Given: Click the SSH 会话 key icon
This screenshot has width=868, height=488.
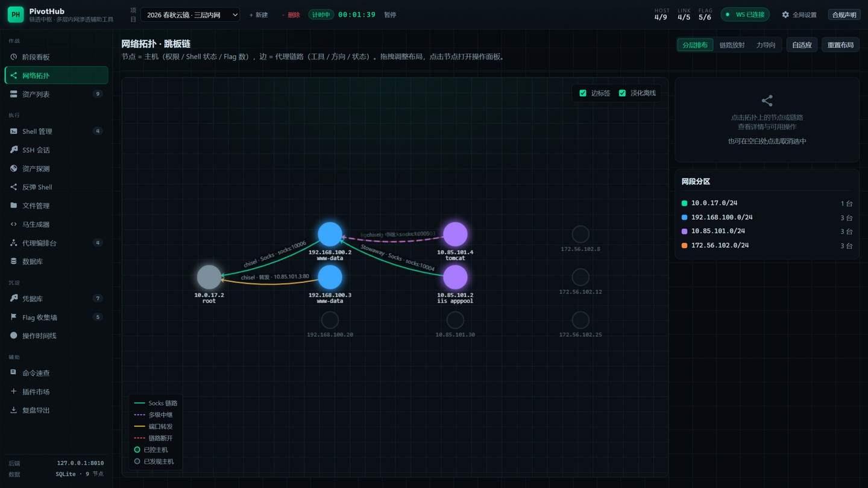Looking at the screenshot, I should 14,150.
